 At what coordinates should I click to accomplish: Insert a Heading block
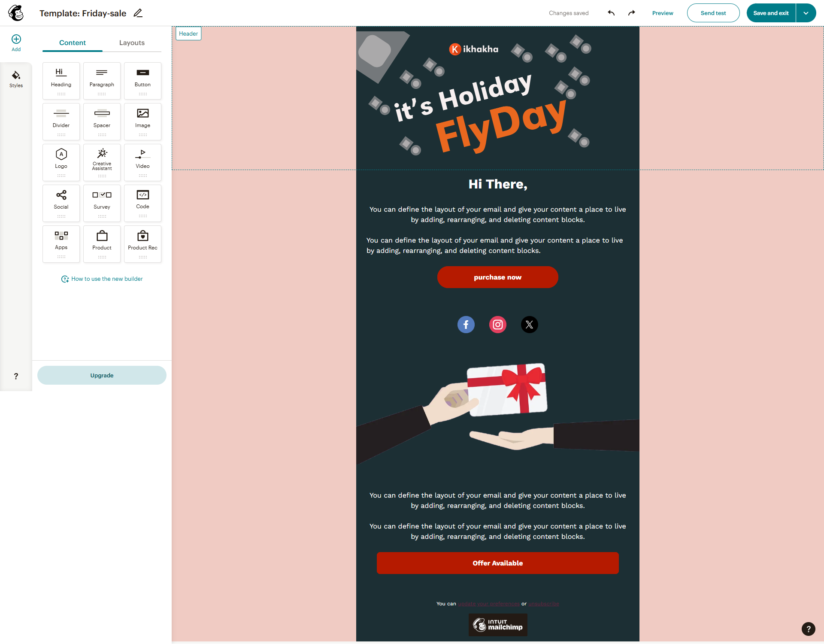(61, 80)
